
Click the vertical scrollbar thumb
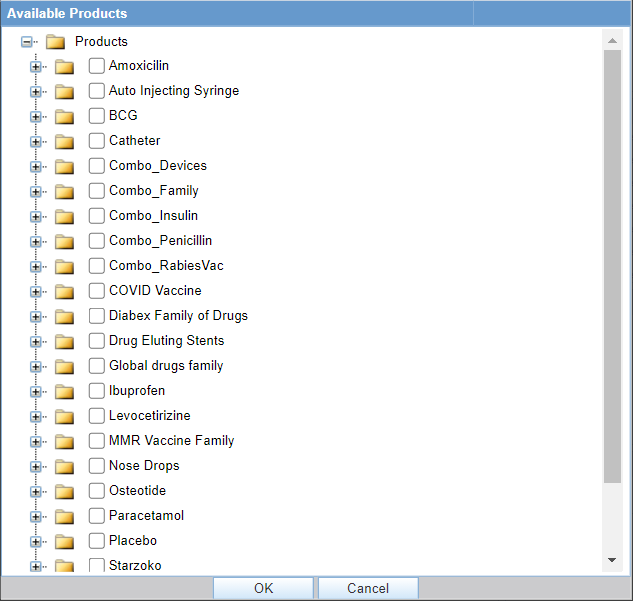(612, 266)
